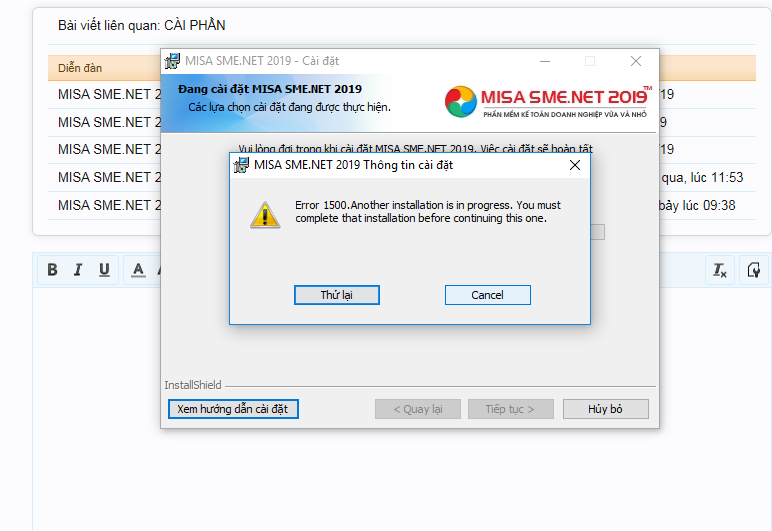Open Xem hướng dẫn cài đặt guide

(233, 409)
